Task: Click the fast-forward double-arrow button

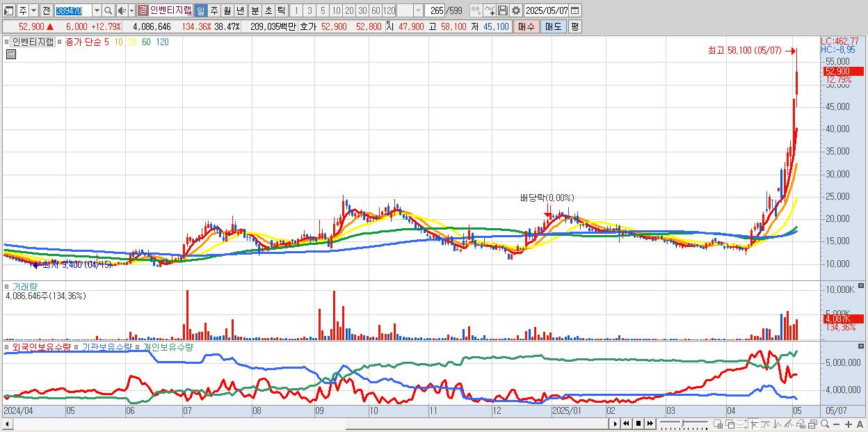Action: (650, 424)
